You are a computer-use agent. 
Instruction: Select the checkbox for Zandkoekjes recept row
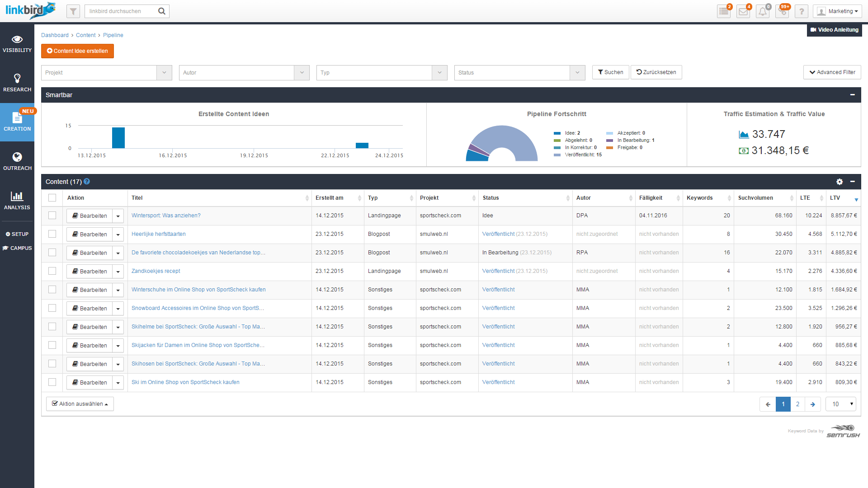coord(52,271)
